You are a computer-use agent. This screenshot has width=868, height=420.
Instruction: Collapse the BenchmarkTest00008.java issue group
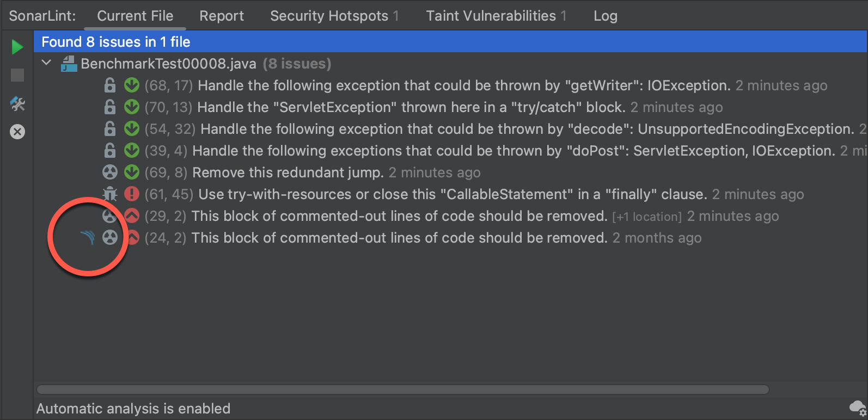pyautogui.click(x=46, y=63)
